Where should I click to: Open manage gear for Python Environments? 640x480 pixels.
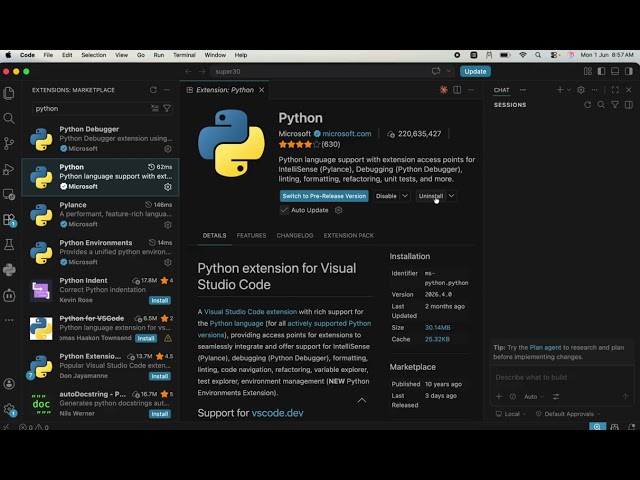tap(168, 262)
